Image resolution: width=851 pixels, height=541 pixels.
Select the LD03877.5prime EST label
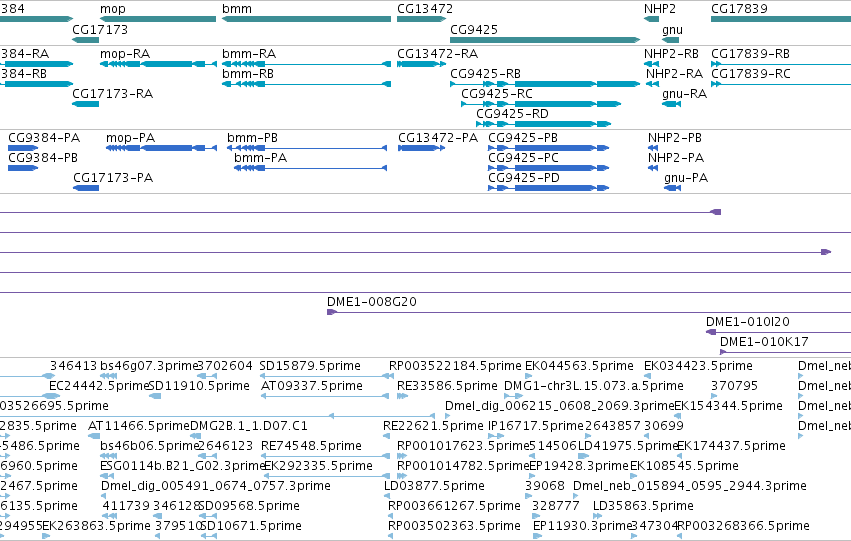click(434, 486)
